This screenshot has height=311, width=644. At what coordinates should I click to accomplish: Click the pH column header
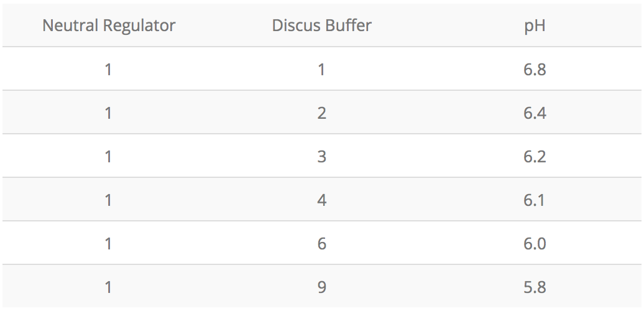pyautogui.click(x=535, y=26)
